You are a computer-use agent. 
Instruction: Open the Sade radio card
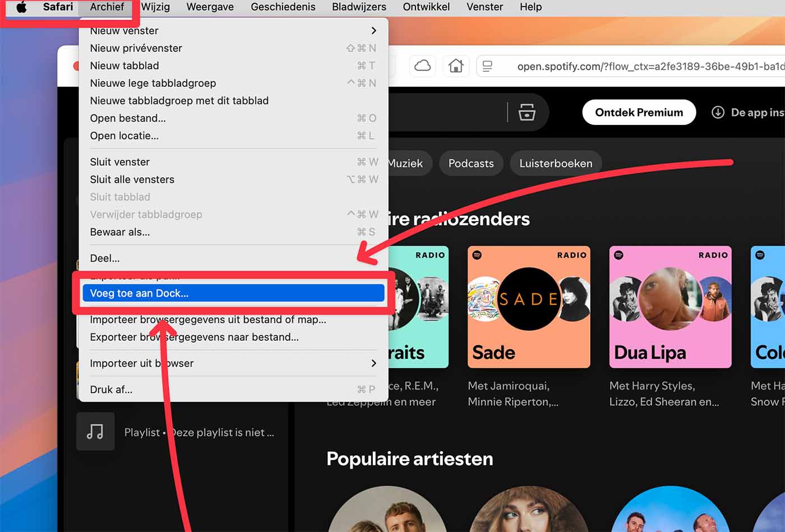click(x=529, y=307)
